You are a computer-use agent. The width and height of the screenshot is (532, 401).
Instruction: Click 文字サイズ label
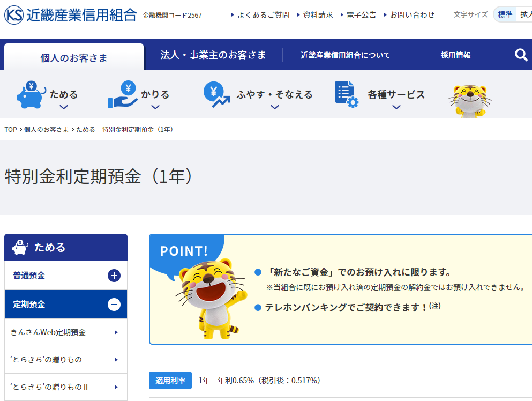[x=470, y=14]
